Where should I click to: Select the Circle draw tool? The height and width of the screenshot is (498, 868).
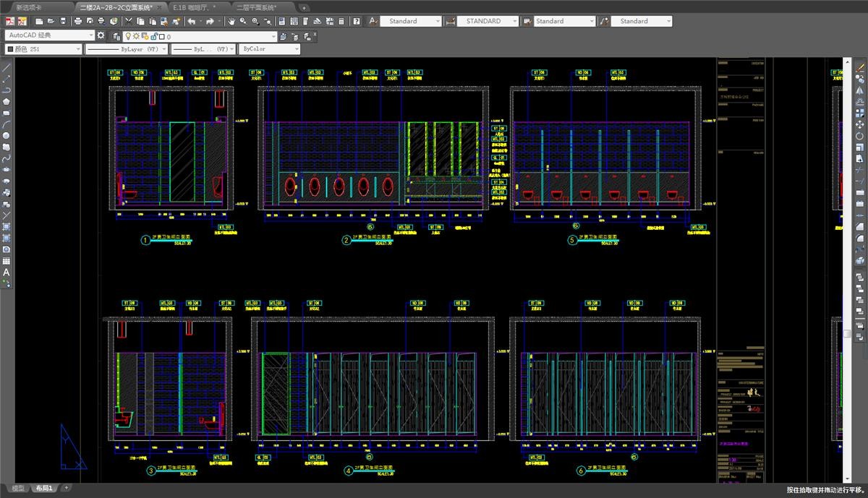click(7, 136)
